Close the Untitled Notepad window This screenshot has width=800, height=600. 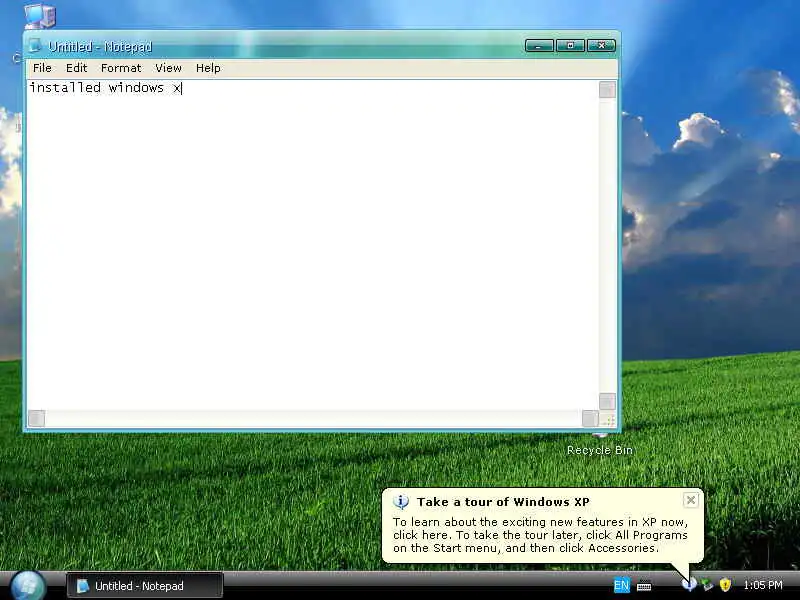point(602,46)
